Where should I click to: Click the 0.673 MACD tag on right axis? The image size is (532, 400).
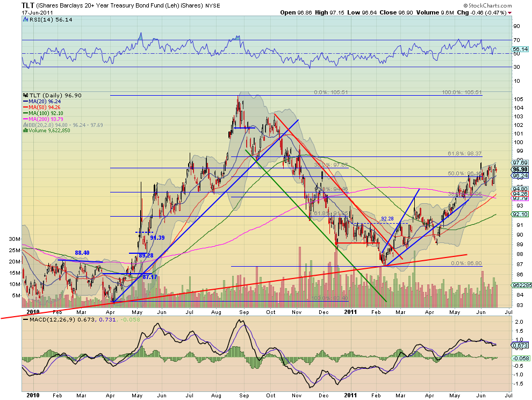pos(520,346)
